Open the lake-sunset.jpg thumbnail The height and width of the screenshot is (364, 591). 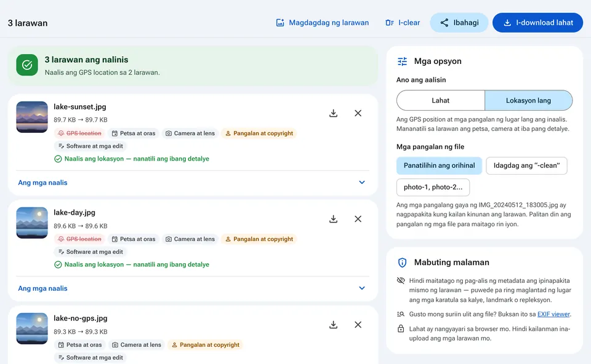coord(32,117)
